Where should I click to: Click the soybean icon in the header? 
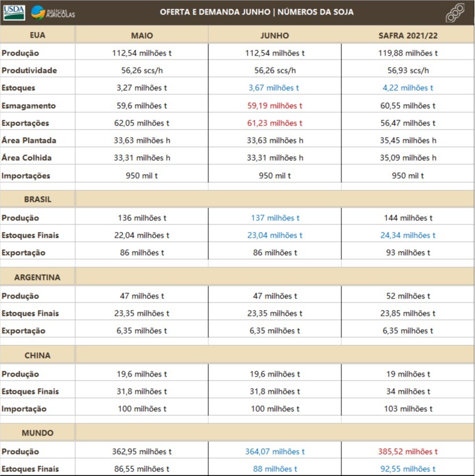[455, 13]
